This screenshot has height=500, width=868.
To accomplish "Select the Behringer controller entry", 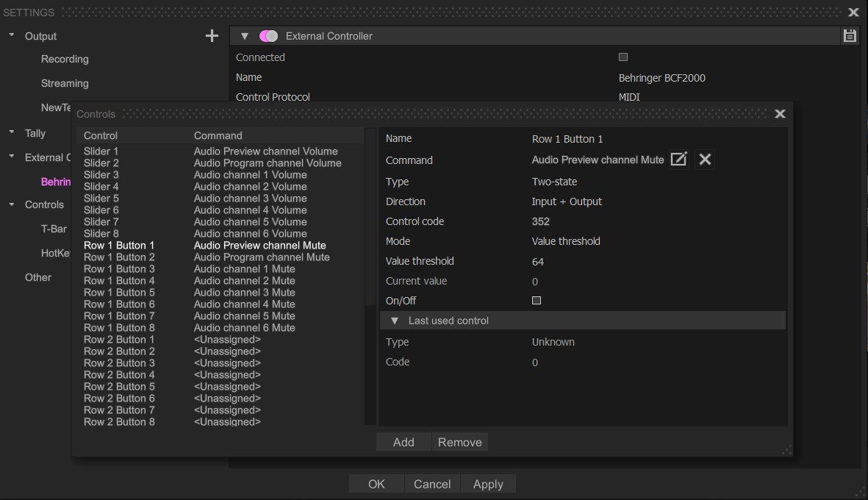I will click(56, 182).
